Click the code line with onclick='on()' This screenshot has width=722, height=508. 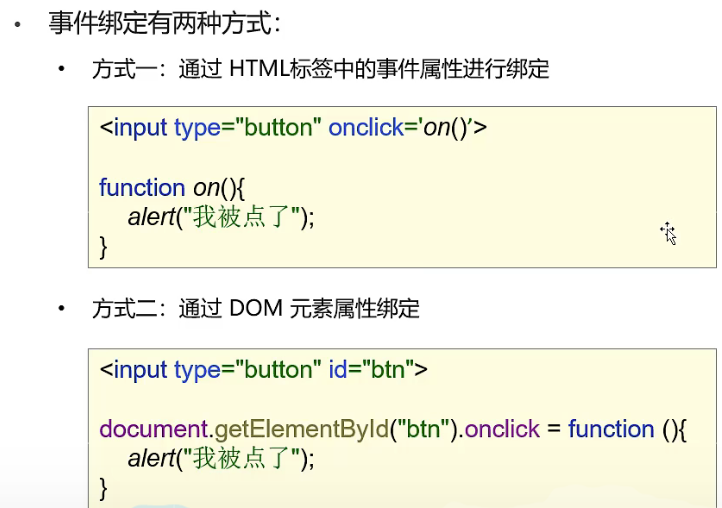pyautogui.click(x=293, y=128)
